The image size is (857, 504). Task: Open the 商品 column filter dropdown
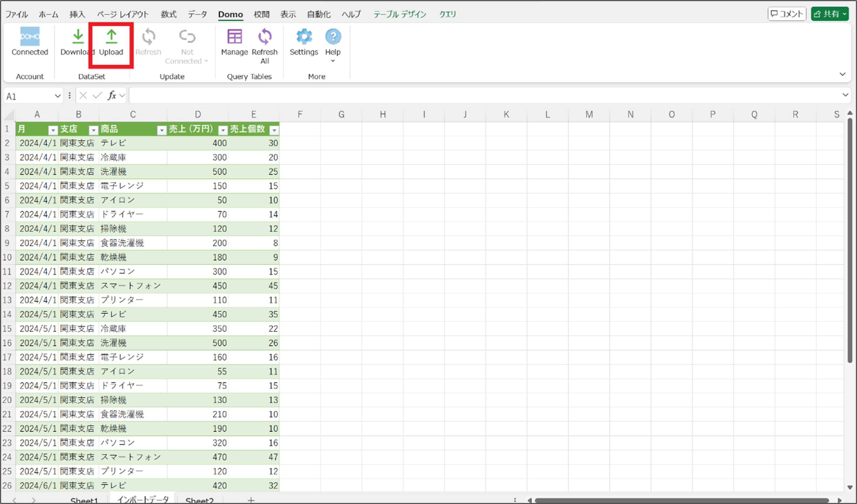tap(162, 130)
